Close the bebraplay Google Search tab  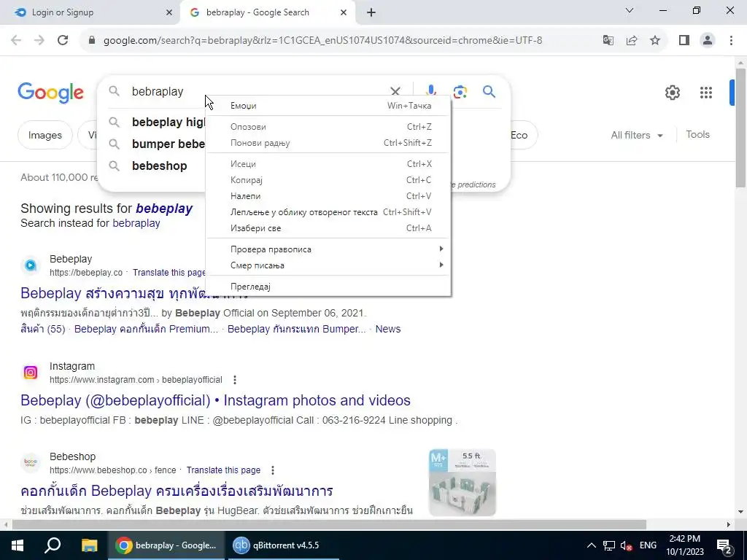[343, 12]
